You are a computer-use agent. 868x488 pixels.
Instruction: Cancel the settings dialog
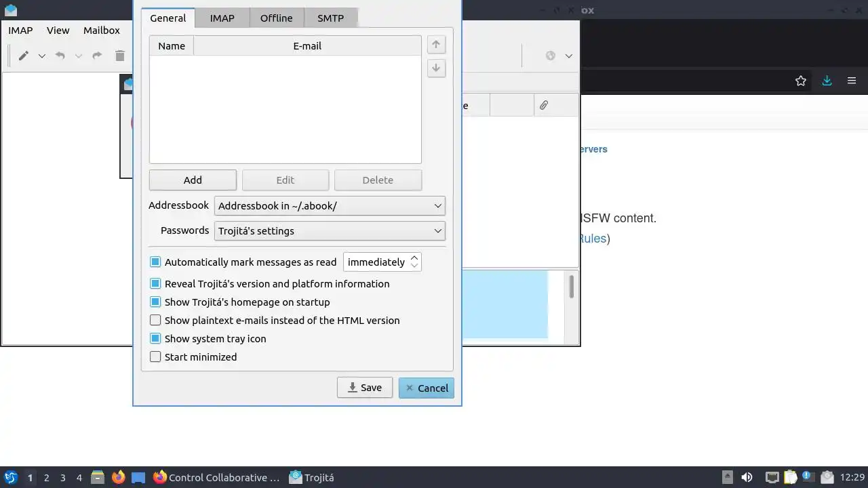click(x=427, y=388)
